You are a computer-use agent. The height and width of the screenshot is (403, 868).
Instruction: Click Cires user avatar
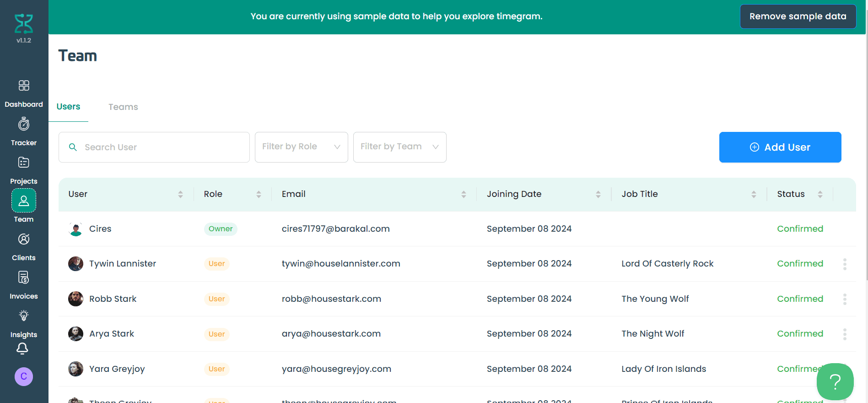tap(76, 229)
